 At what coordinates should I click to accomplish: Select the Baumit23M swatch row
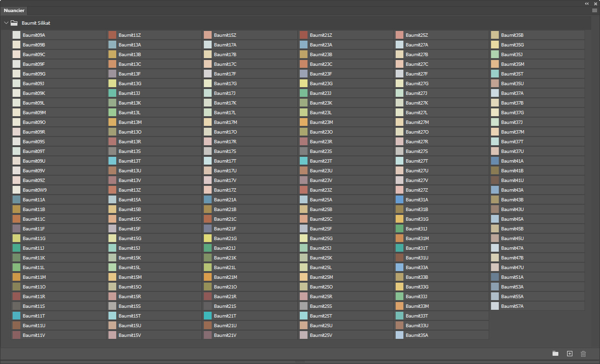(x=346, y=122)
